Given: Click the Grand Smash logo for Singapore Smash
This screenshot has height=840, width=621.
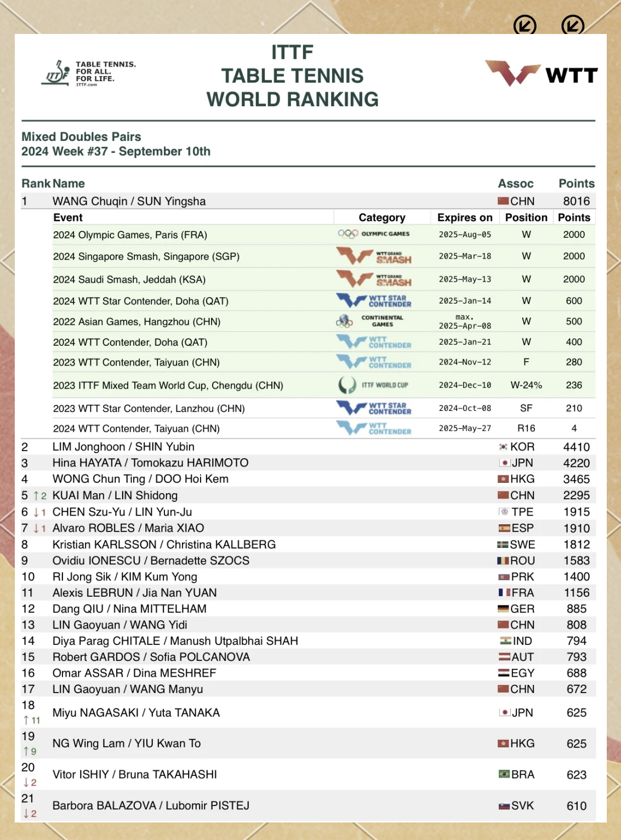Looking at the screenshot, I should click(x=374, y=256).
